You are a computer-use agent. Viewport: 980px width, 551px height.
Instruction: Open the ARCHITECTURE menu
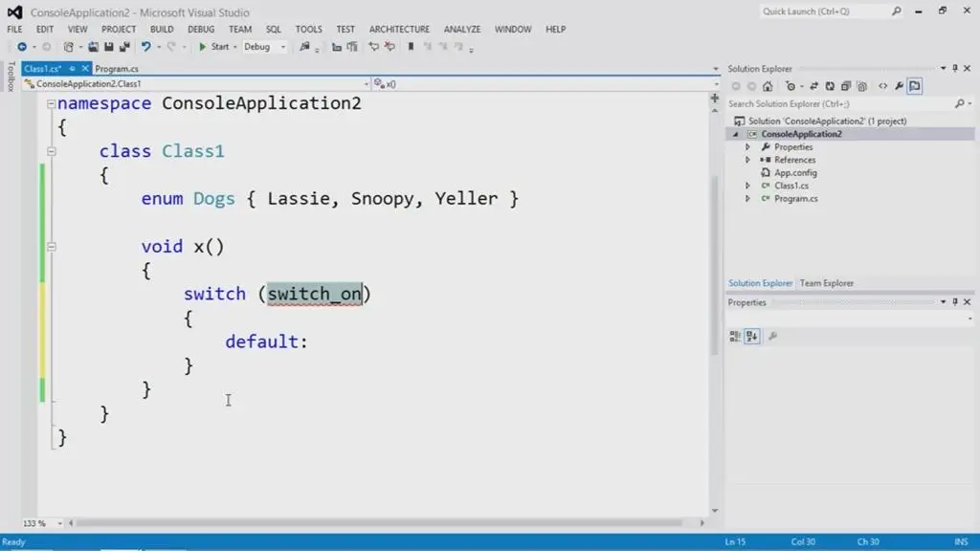pos(399,30)
